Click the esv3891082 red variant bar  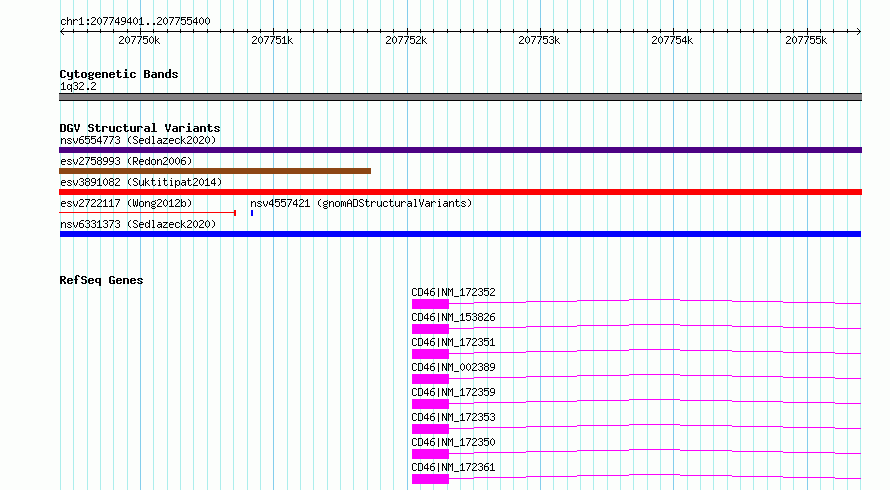click(460, 192)
